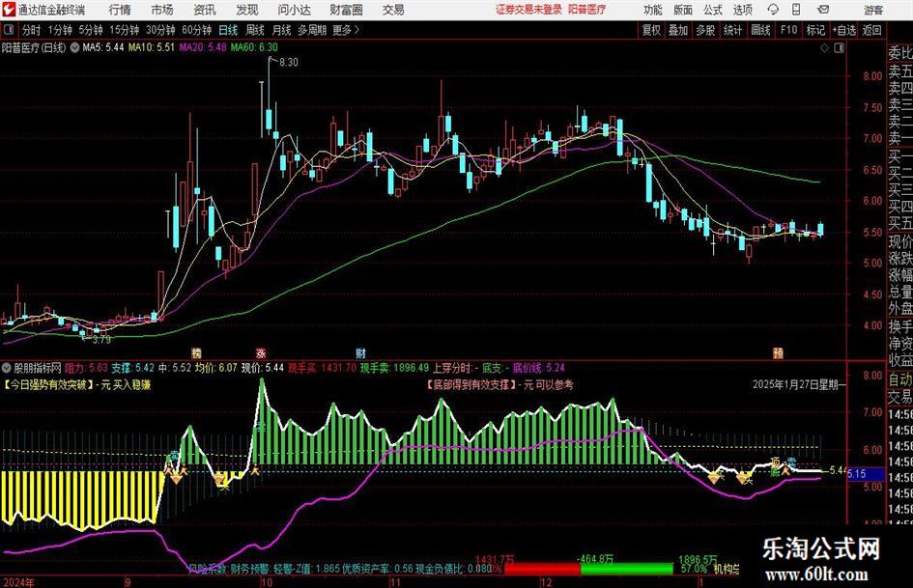Screen dimensions: 913x588
Task: Toggle the side panel icon at chart top-right
Action: (x=839, y=48)
